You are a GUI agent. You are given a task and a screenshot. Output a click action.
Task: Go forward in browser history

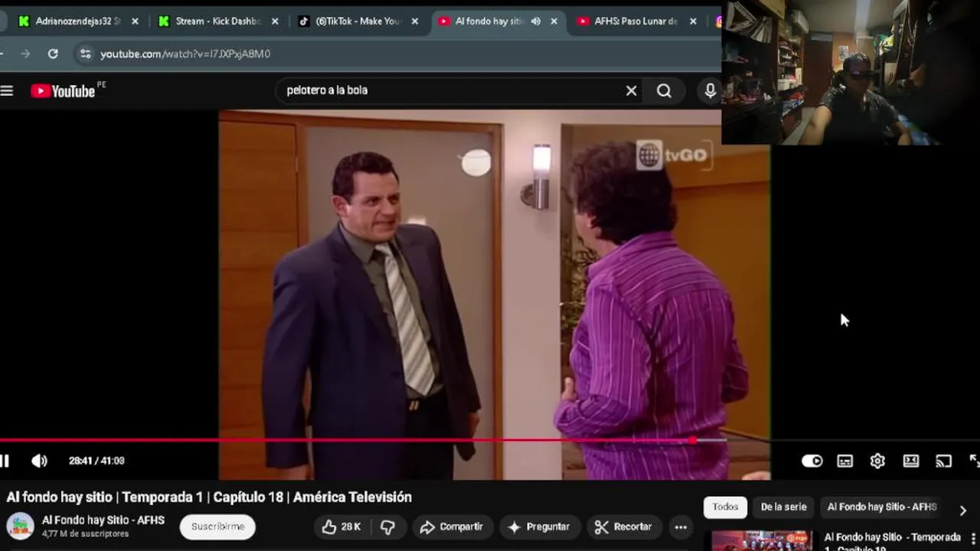25,54
